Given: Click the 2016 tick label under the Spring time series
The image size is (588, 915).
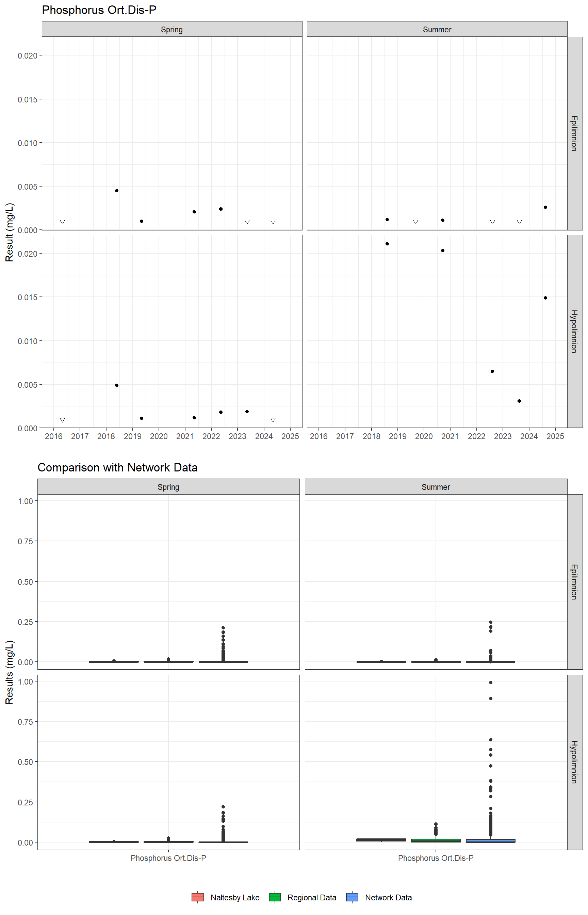Looking at the screenshot, I should click(53, 436).
